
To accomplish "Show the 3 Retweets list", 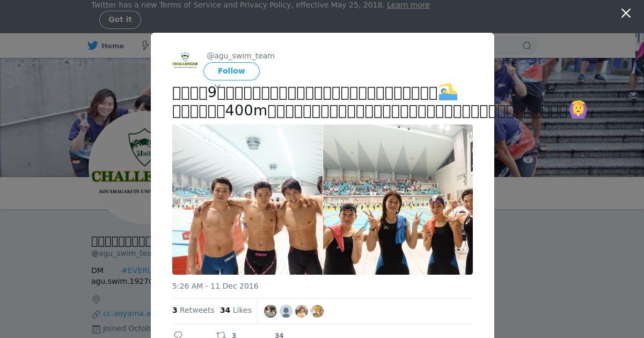I will pos(193,310).
